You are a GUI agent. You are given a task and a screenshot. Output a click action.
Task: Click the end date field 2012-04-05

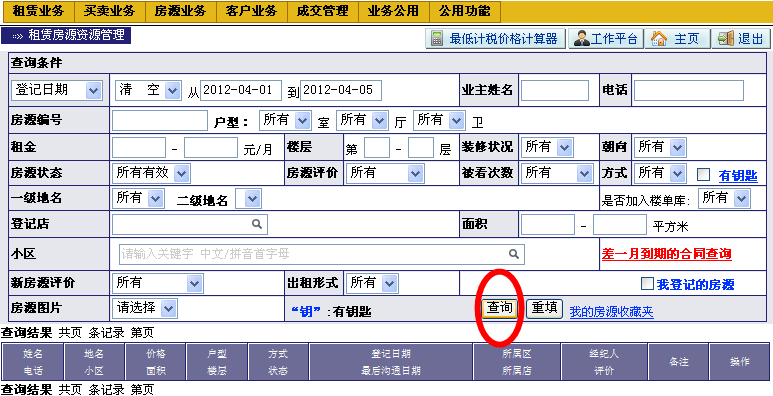(341, 90)
